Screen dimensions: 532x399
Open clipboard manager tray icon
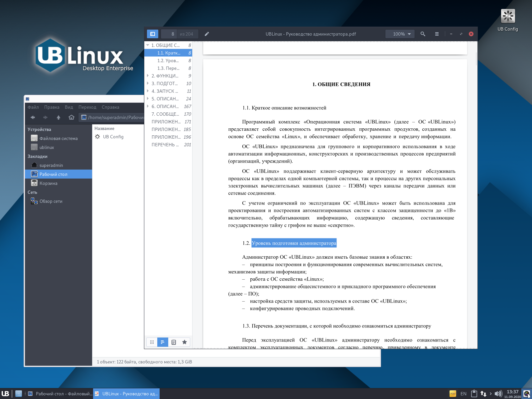[x=474, y=394]
